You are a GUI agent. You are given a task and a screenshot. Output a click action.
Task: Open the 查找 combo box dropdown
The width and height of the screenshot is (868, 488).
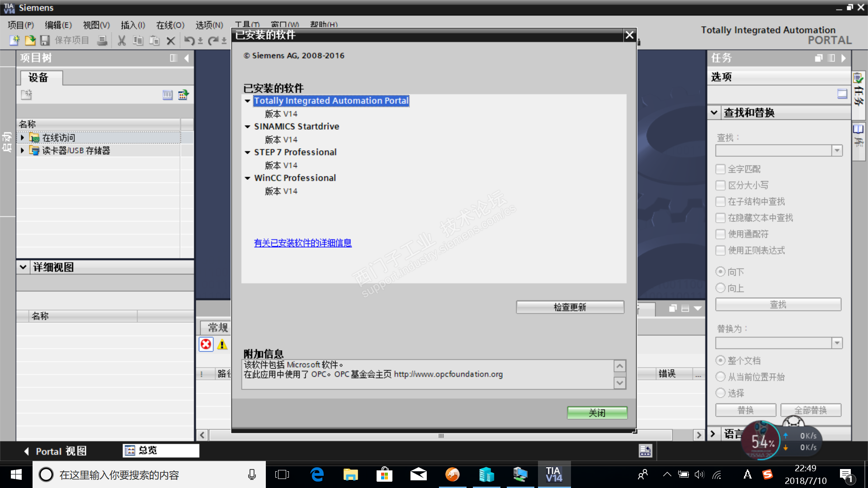click(837, 150)
